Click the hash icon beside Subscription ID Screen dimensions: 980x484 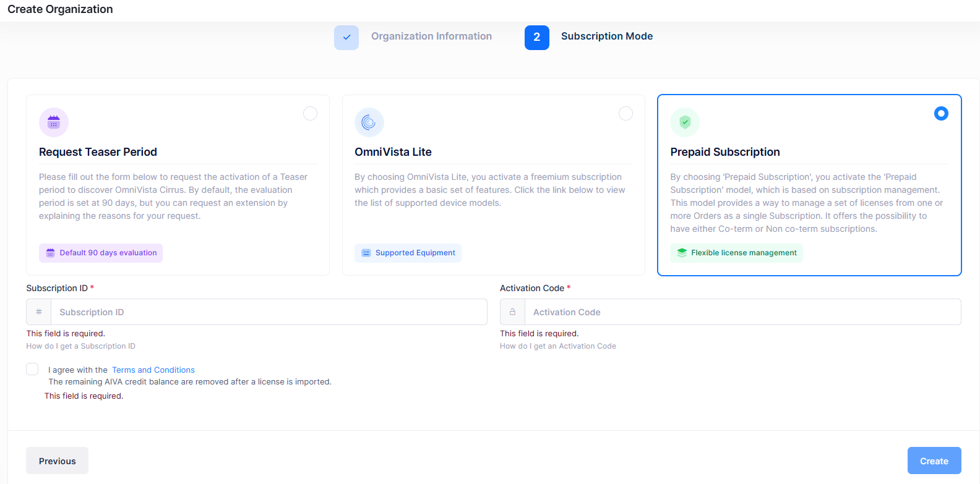[39, 312]
